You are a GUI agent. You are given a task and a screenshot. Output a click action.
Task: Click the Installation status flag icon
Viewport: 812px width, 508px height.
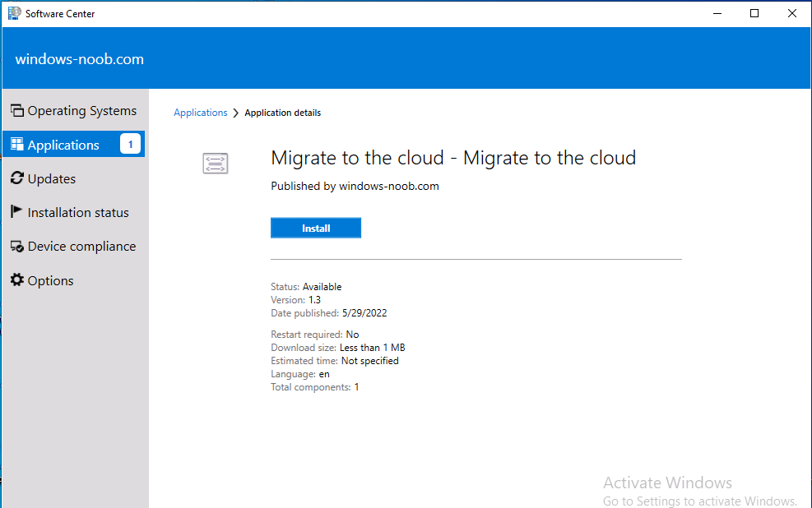[x=16, y=211]
